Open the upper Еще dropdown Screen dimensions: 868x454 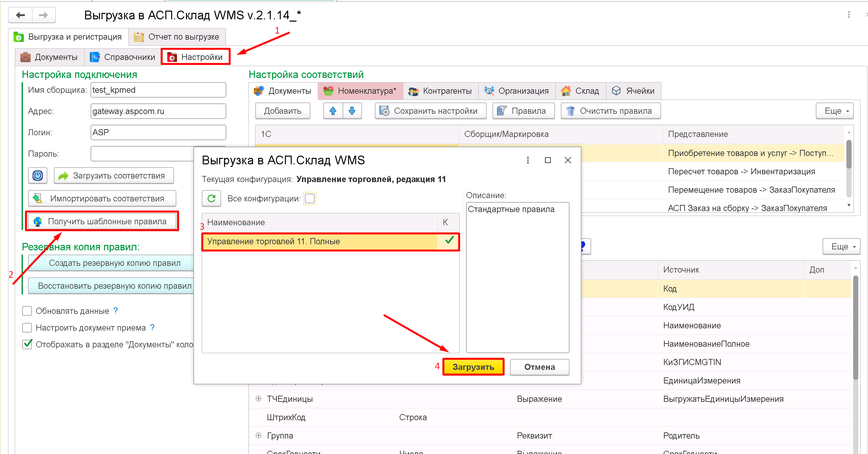834,111
